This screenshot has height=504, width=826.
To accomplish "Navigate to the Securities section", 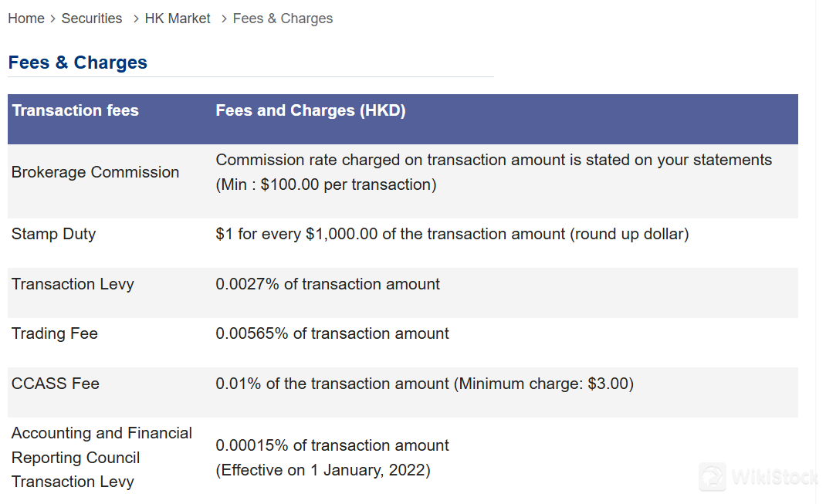I will [x=92, y=18].
